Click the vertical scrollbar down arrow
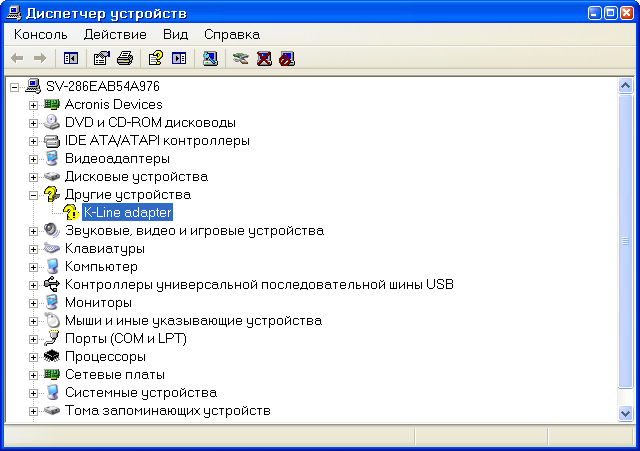Viewport: 640px width, 451px height. click(x=626, y=413)
